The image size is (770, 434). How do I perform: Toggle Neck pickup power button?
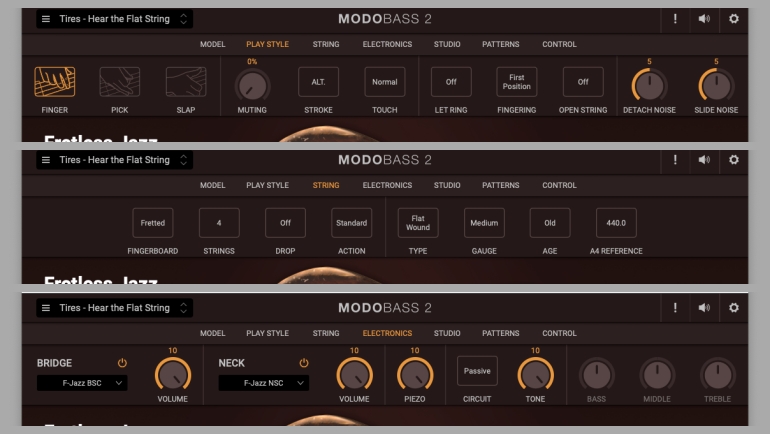tap(303, 363)
